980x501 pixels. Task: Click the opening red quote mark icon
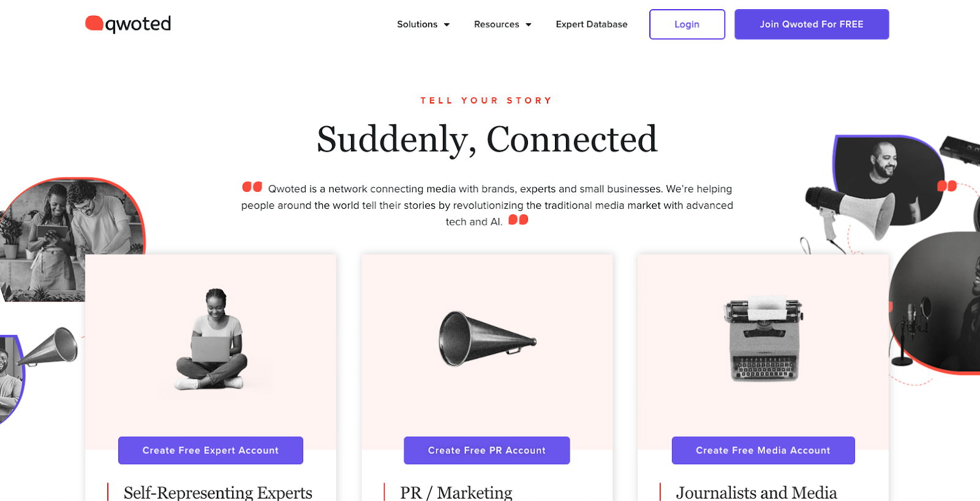252,187
